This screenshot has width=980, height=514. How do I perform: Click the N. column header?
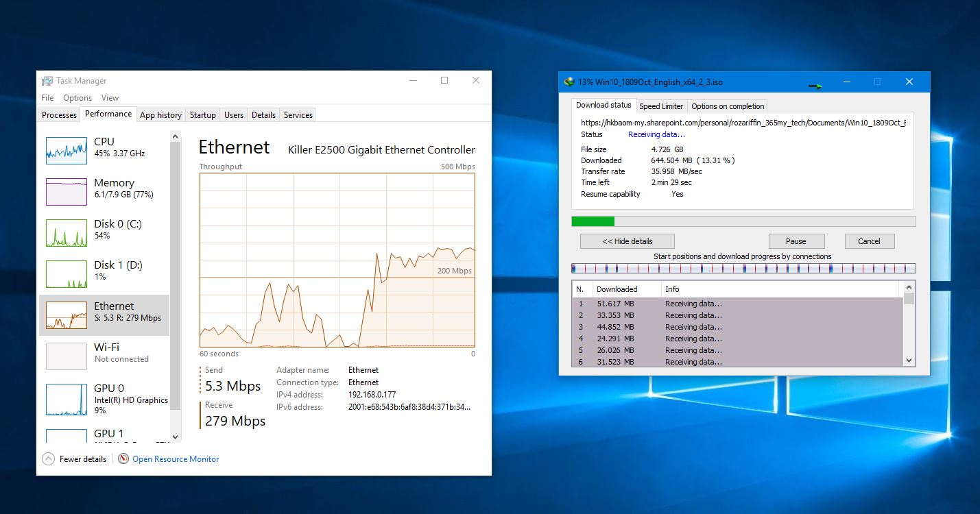[x=582, y=289]
